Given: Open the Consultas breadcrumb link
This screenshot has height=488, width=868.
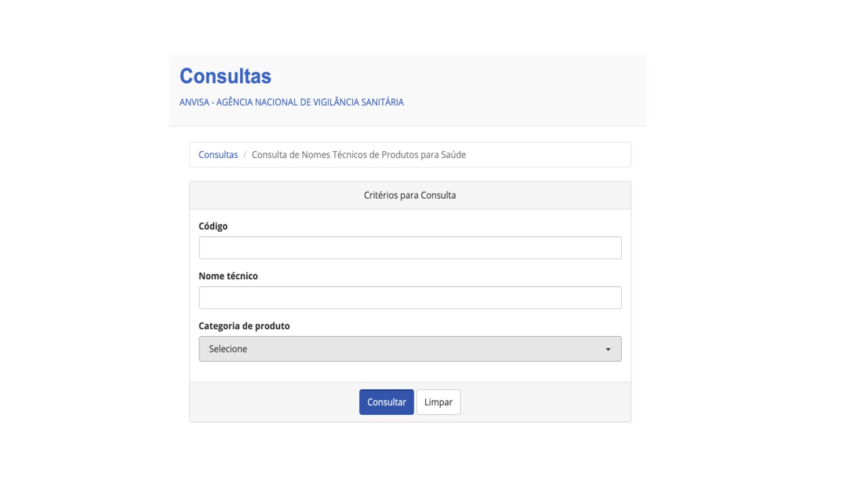Looking at the screenshot, I should click(218, 155).
